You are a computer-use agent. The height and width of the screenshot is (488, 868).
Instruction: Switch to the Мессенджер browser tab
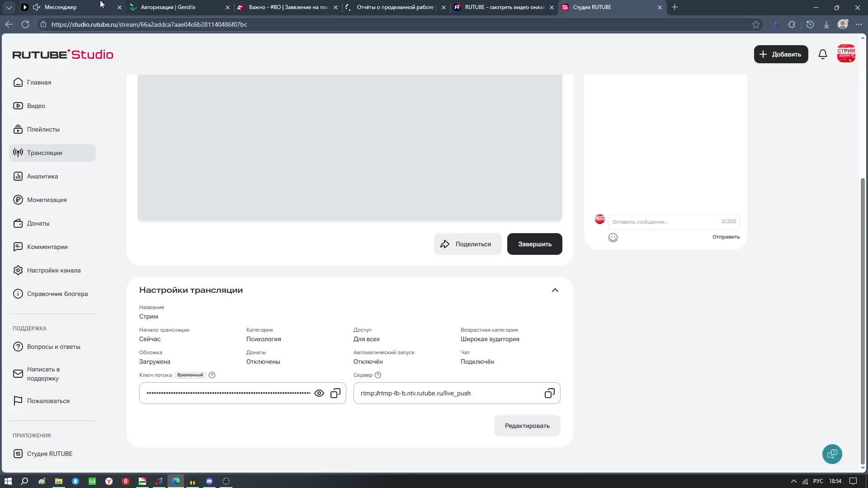coord(61,7)
